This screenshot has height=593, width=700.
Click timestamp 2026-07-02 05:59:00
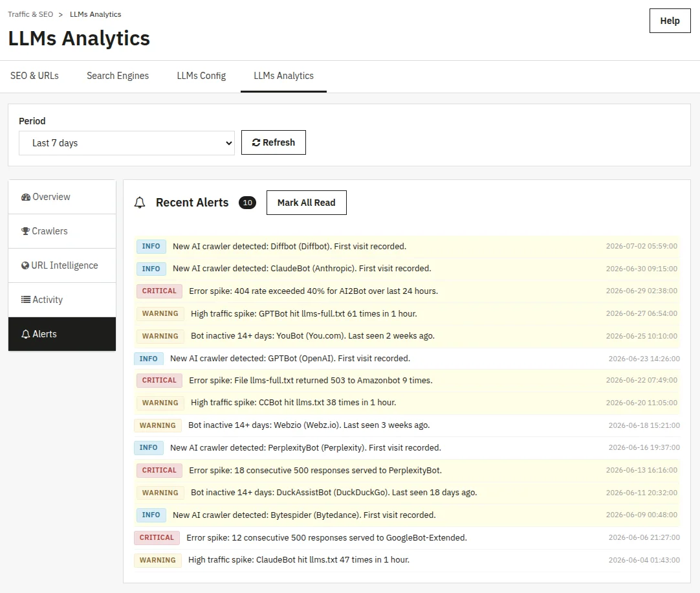pyautogui.click(x=642, y=246)
